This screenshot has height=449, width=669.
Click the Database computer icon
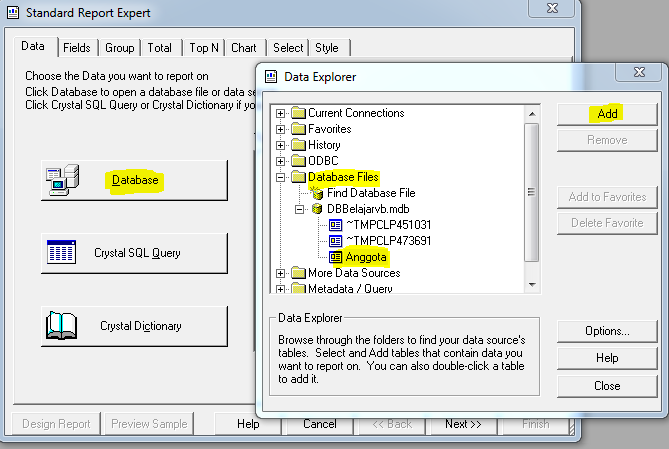coord(63,180)
